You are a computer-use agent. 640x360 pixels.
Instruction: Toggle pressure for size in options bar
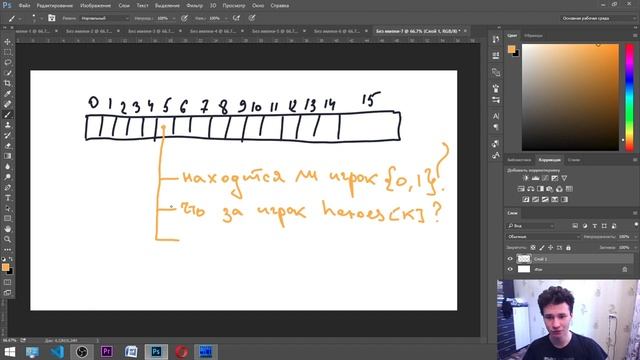coord(252,18)
